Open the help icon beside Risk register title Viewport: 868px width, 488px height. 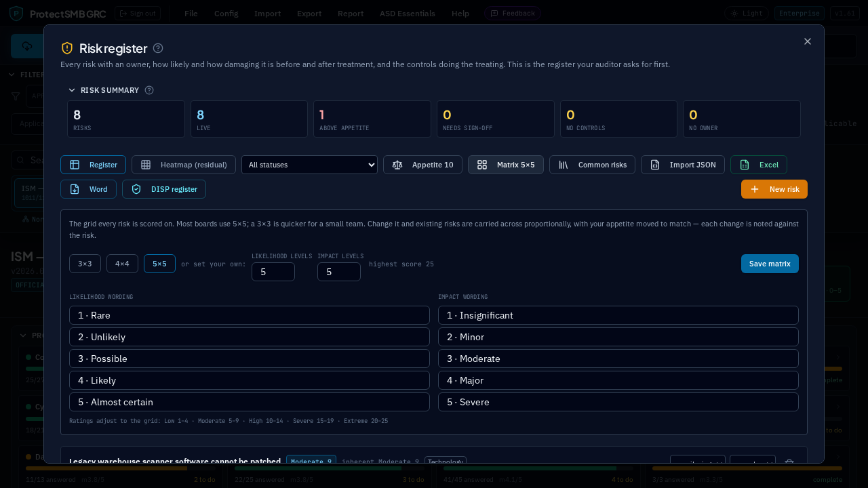tap(158, 48)
